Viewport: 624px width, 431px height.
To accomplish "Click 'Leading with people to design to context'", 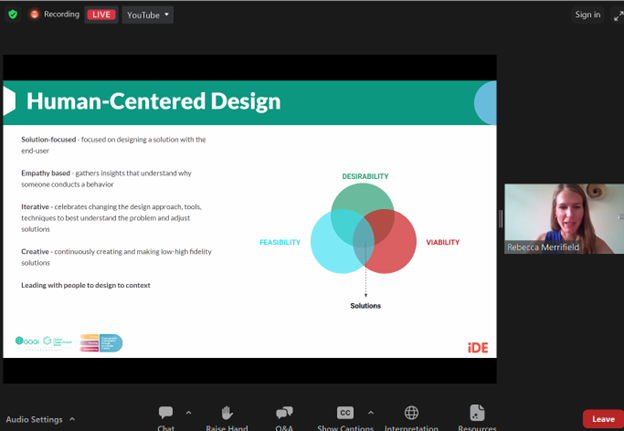I will (86, 285).
